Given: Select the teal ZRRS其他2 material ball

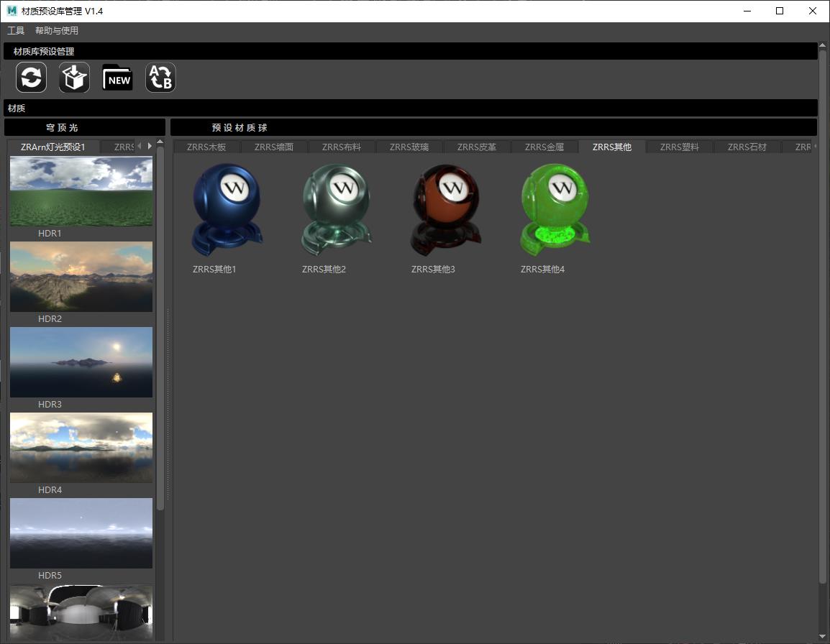Looking at the screenshot, I should coord(337,210).
